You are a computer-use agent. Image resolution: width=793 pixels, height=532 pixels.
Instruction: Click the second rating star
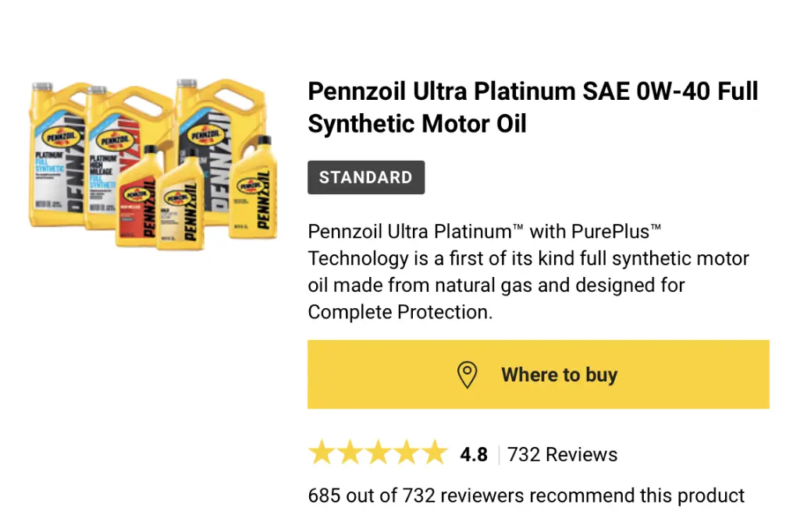pyautogui.click(x=350, y=453)
